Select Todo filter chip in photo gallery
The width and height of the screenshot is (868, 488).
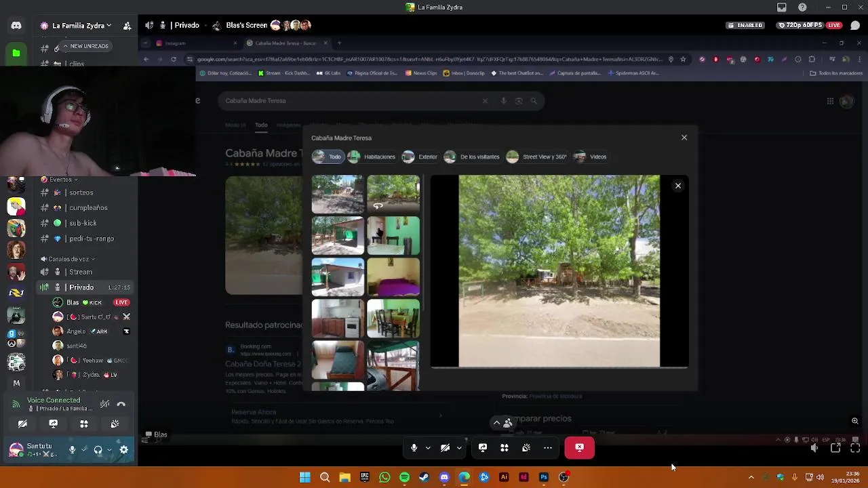[328, 157]
